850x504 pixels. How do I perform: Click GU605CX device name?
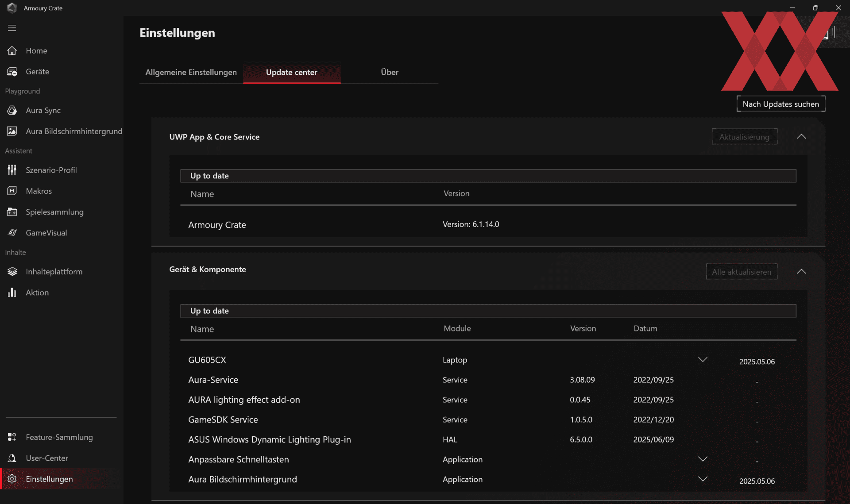point(207,360)
